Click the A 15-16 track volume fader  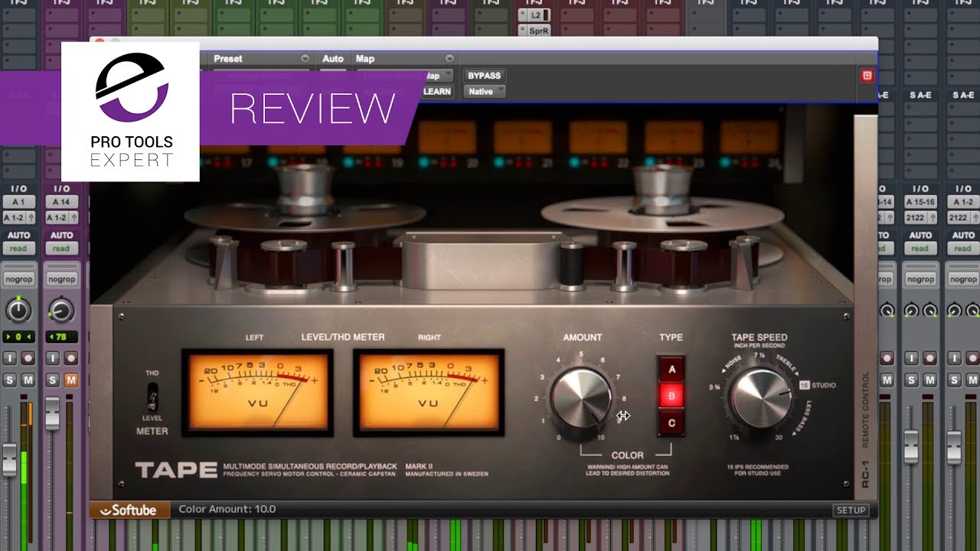[911, 446]
